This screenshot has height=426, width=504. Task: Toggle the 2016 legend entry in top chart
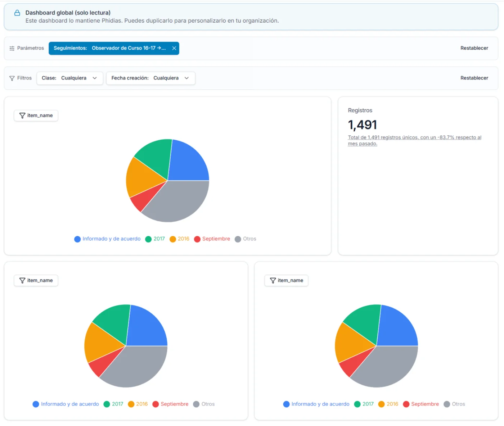(179, 239)
